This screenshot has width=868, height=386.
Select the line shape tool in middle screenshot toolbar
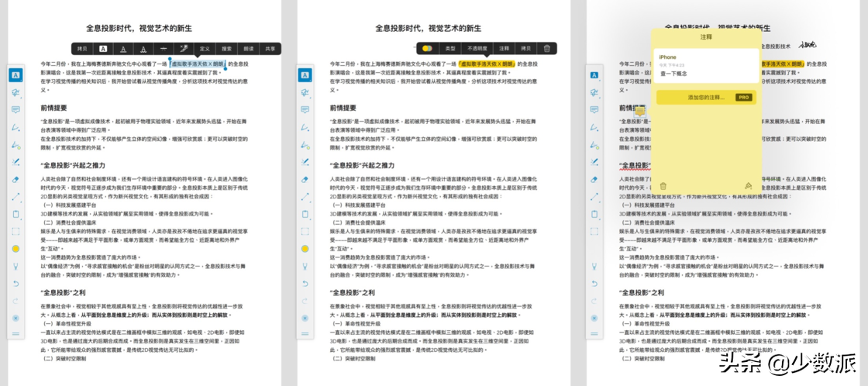pyautogui.click(x=305, y=197)
